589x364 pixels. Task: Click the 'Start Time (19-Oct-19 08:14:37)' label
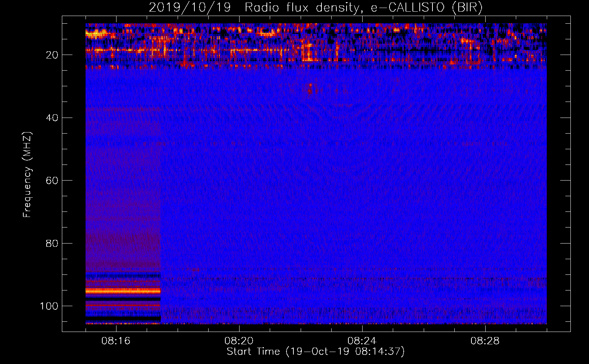click(x=316, y=352)
